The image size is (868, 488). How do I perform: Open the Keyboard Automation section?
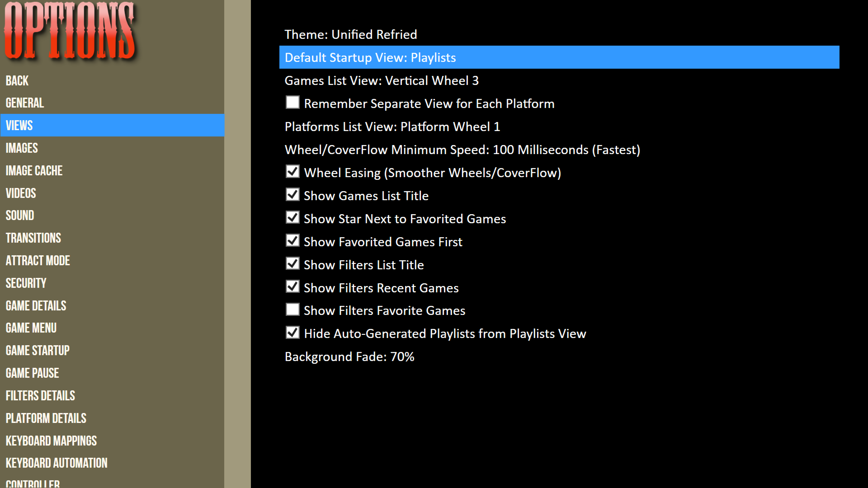(x=112, y=463)
